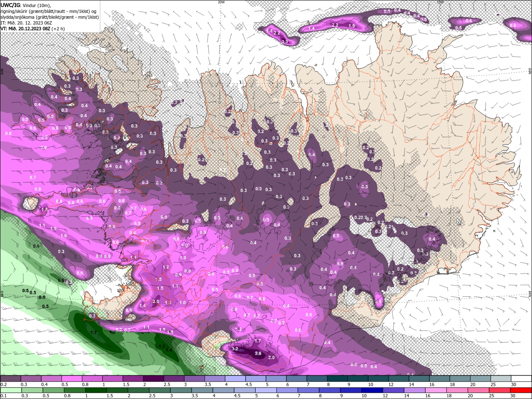Click the crimson 25–30 rain legend swatch
This screenshot has width=532, height=399.
pyautogui.click(x=499, y=390)
